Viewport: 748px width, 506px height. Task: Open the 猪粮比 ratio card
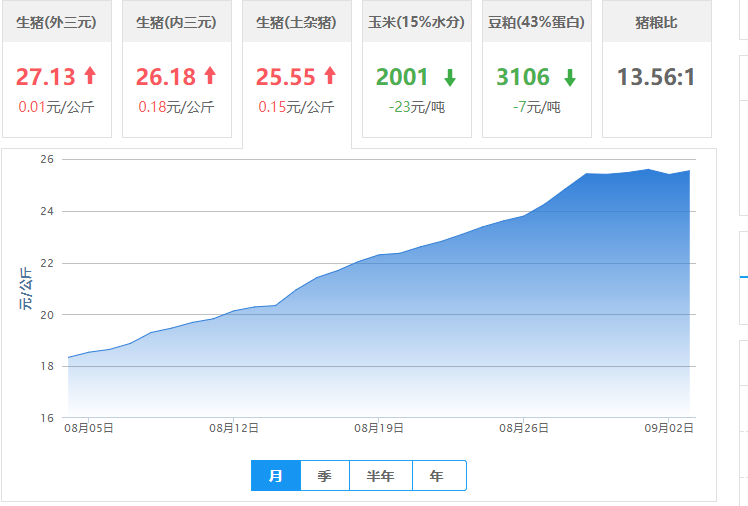click(657, 69)
